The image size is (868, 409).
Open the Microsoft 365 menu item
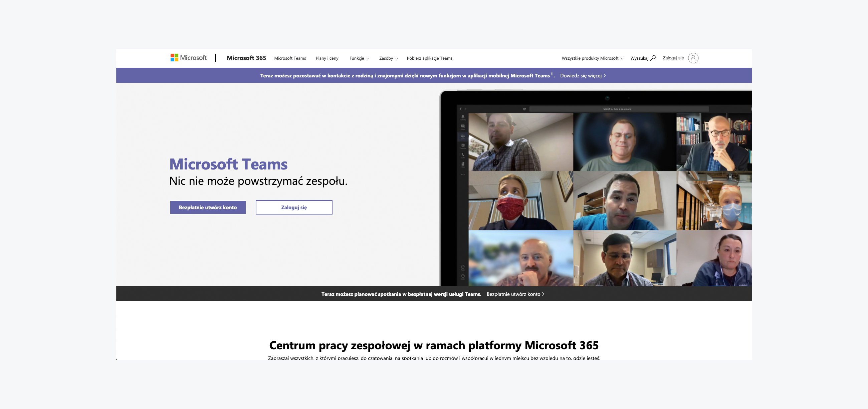pyautogui.click(x=246, y=58)
